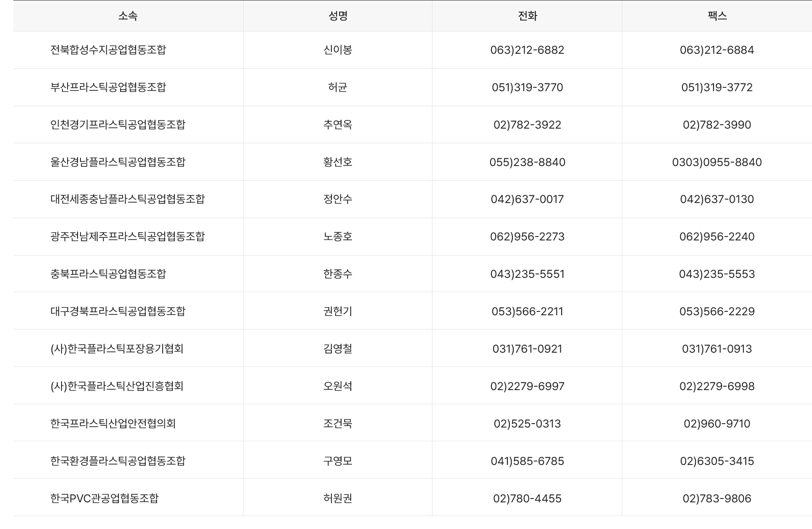Click the 전화 column header
This screenshot has width=812, height=529.
(527, 16)
